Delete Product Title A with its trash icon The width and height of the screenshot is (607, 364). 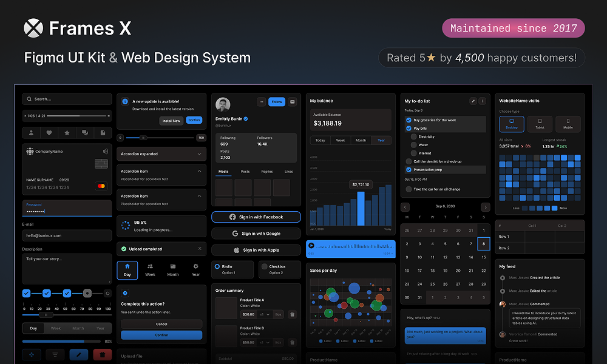coord(292,314)
